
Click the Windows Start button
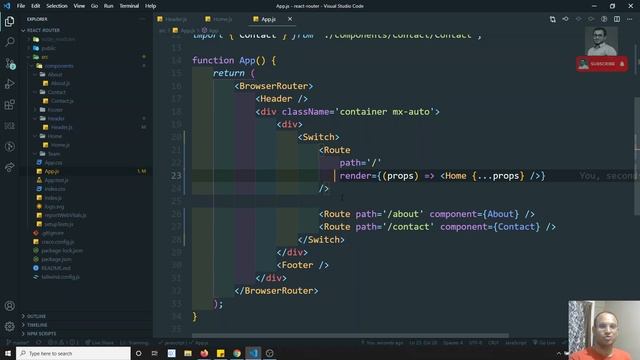(x=8, y=353)
